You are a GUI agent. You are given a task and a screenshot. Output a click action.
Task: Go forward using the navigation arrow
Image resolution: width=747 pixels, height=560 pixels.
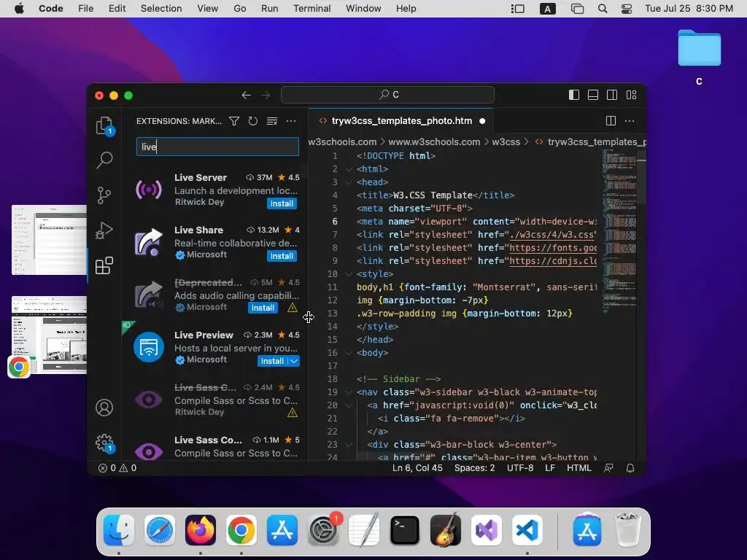(x=266, y=96)
